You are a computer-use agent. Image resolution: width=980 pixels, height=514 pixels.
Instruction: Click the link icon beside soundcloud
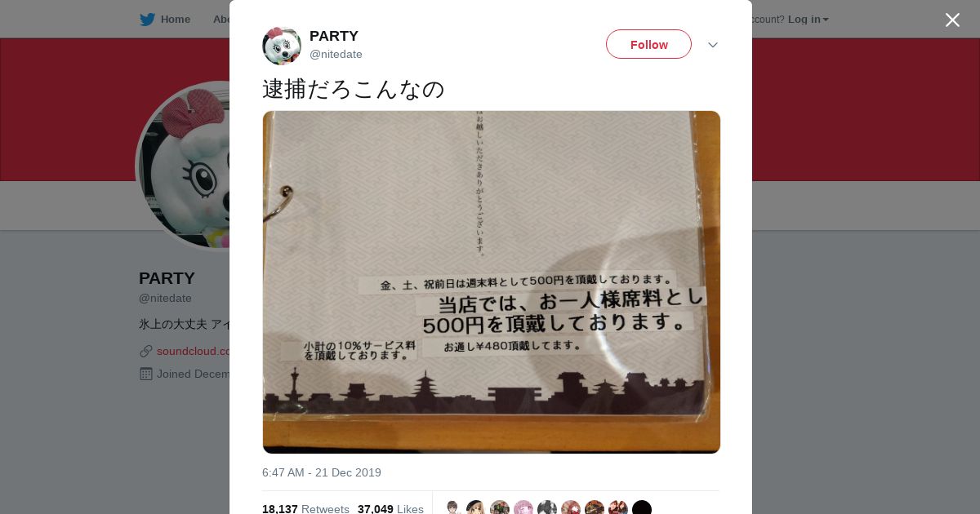tap(146, 351)
